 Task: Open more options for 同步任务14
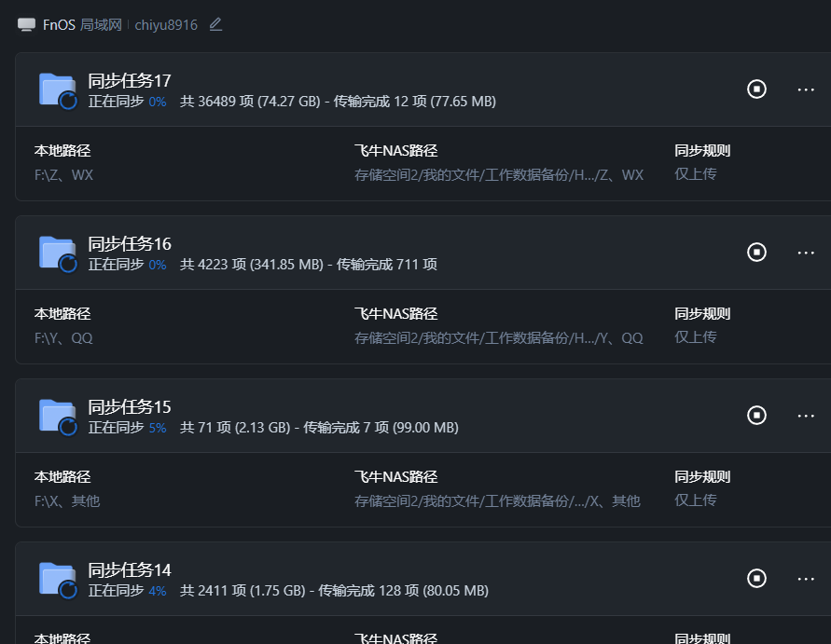click(806, 578)
